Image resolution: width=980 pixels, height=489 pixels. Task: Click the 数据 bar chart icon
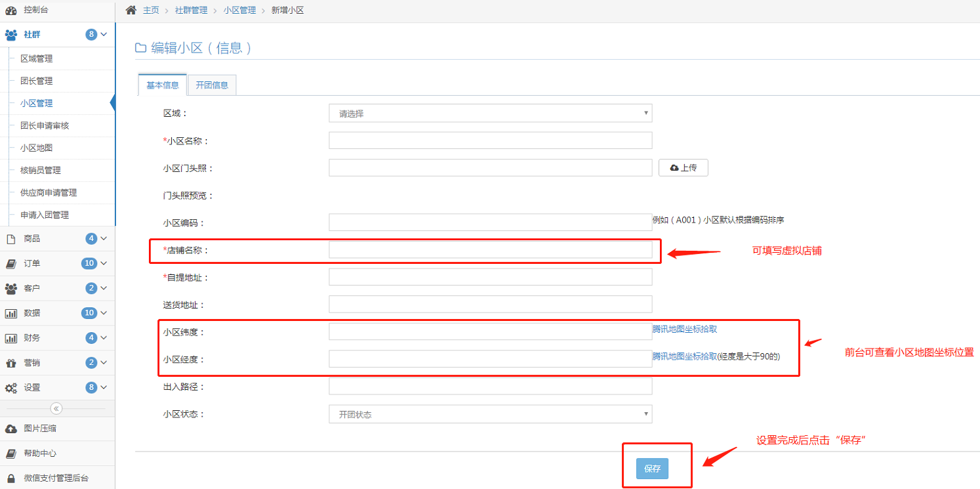click(x=10, y=313)
